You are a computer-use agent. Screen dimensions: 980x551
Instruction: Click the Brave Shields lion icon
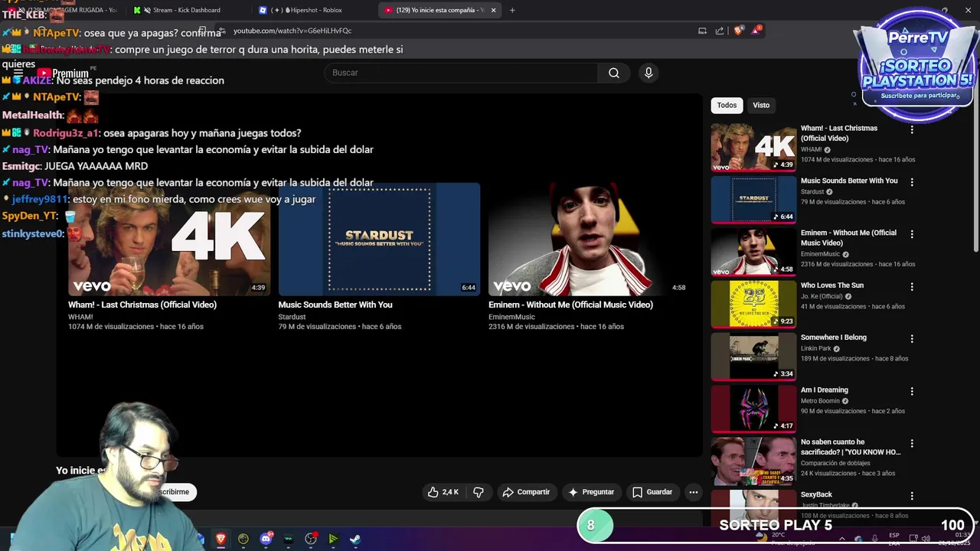point(739,31)
